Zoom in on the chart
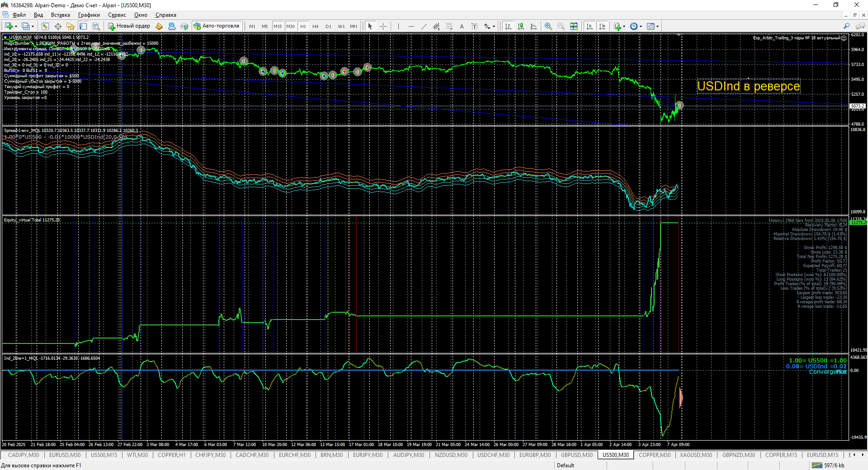 coord(548,26)
